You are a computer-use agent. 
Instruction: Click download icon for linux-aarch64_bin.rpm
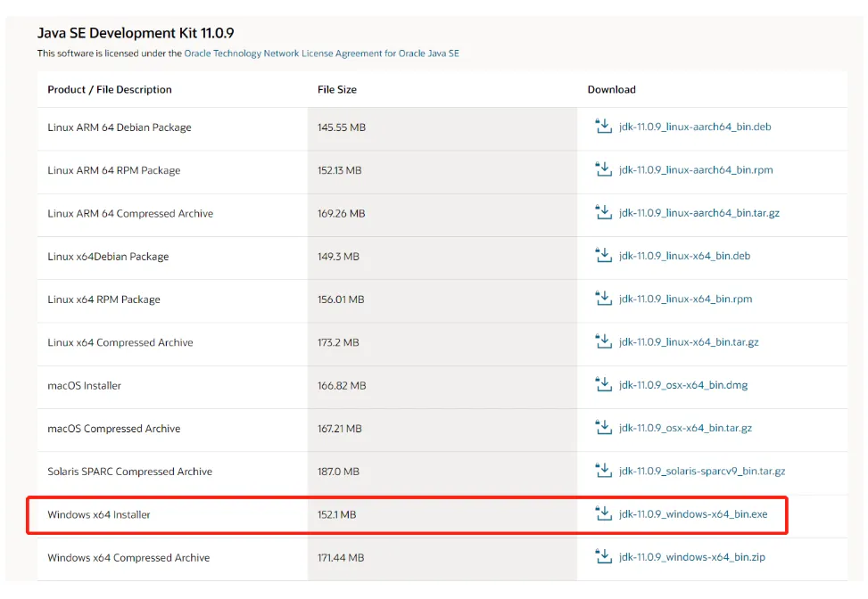[x=603, y=169]
